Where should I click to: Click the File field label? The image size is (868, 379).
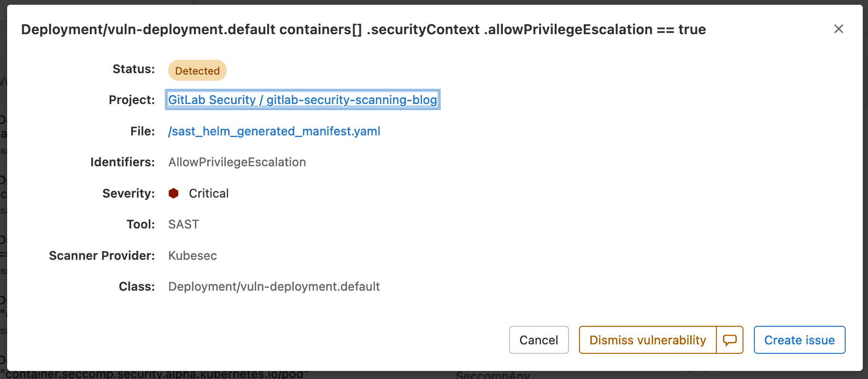click(143, 131)
